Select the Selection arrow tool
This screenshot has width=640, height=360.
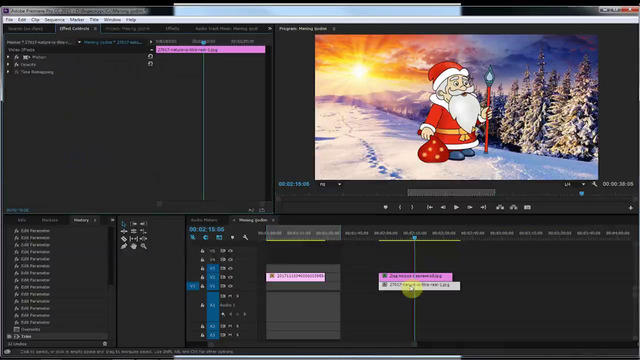[x=124, y=224]
